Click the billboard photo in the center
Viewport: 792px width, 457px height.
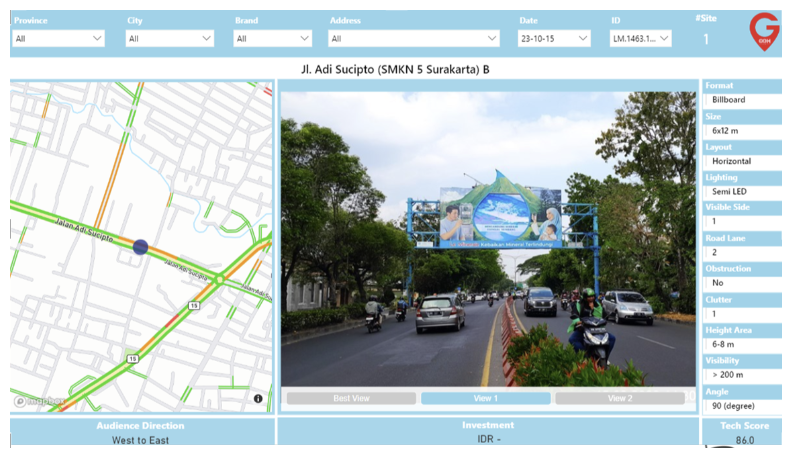click(x=487, y=238)
